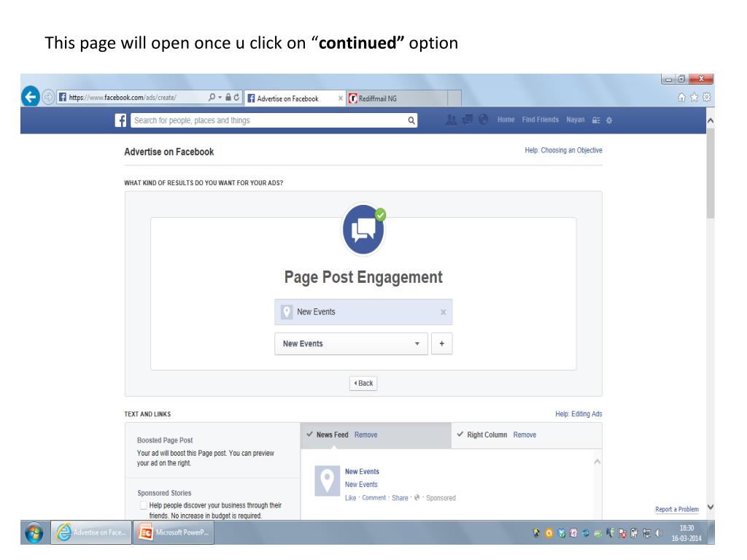This screenshot has width=747, height=560.
Task: Open the friend requests icon
Action: [451, 120]
